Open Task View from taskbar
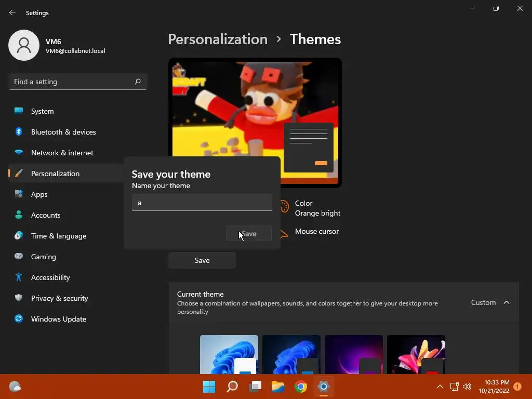 click(255, 387)
